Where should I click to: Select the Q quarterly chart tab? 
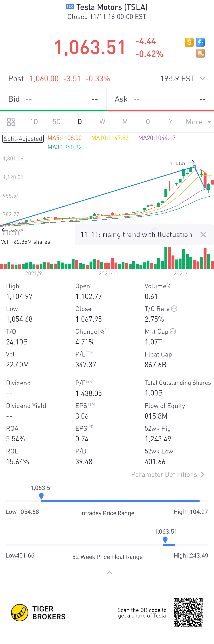coord(148,122)
